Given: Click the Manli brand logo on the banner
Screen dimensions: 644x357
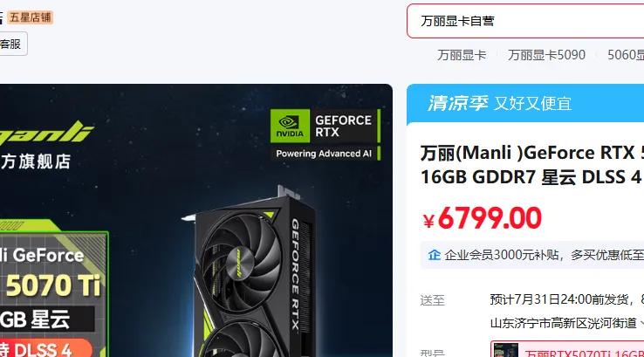Looking at the screenshot, I should coord(46,133).
